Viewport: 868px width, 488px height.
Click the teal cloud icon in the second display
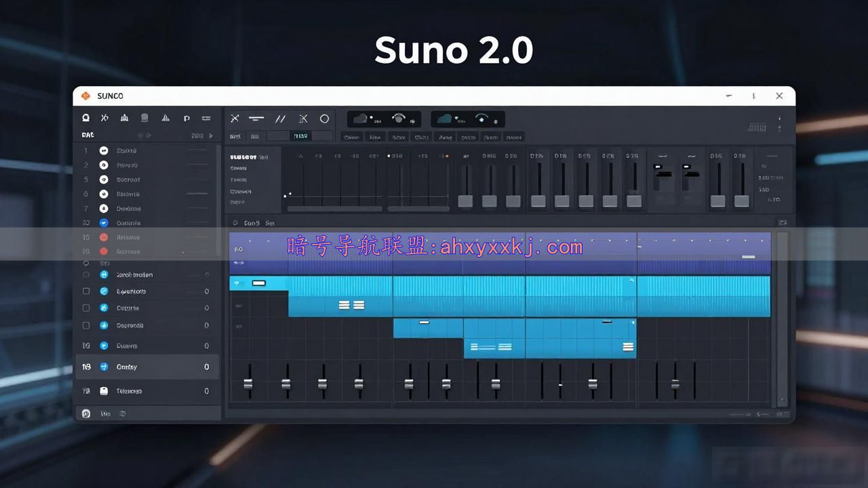(444, 119)
